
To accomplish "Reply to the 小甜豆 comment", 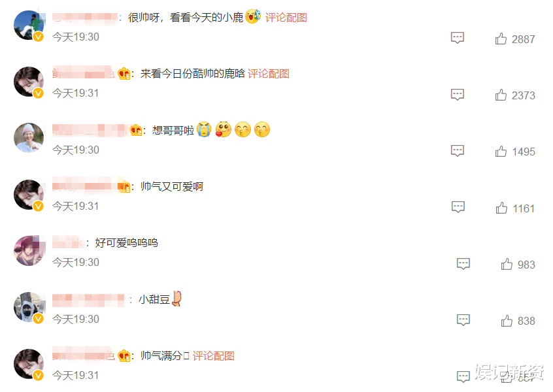I will coord(463,320).
